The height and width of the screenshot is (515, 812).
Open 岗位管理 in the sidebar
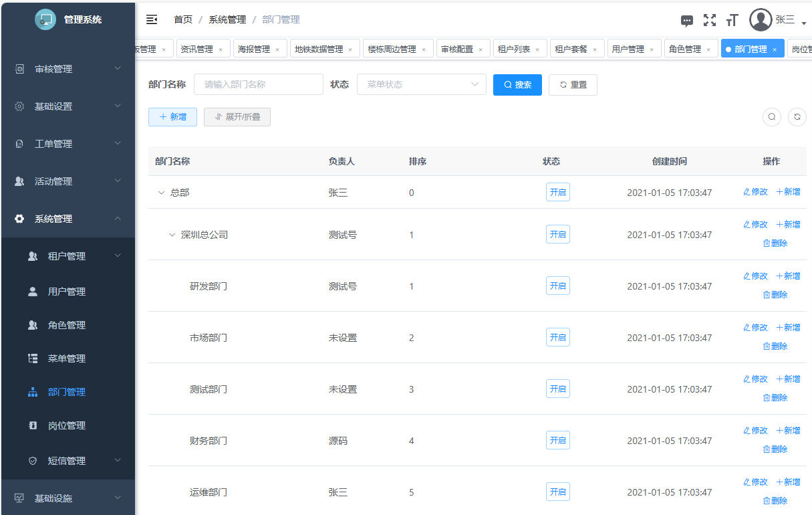[67, 425]
